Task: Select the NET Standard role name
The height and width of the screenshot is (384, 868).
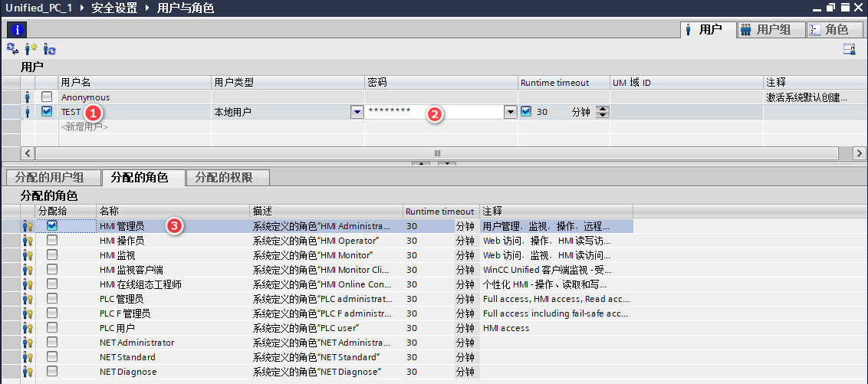Action: pyautogui.click(x=127, y=357)
